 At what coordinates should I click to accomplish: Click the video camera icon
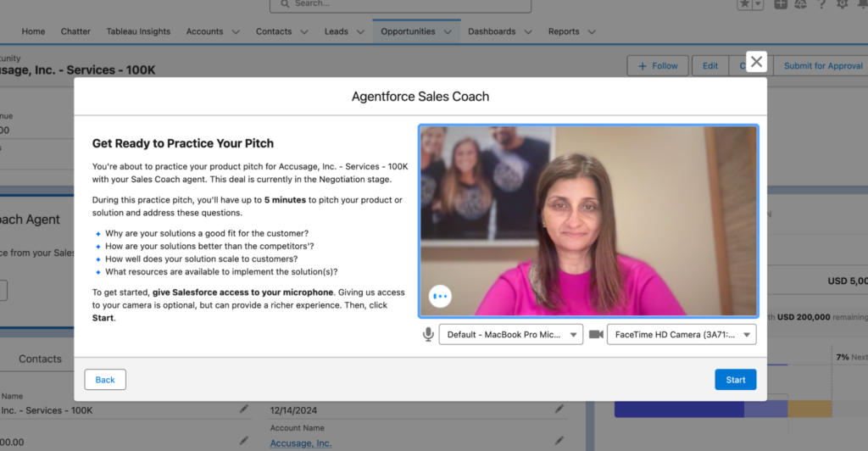coord(596,334)
